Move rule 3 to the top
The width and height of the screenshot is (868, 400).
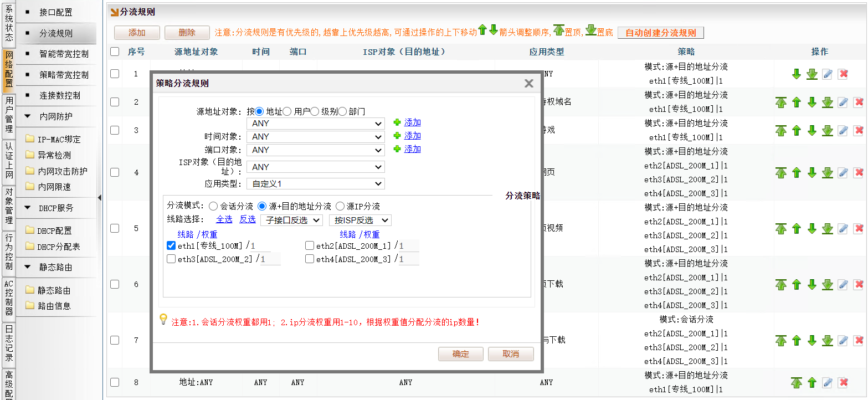[x=781, y=130]
